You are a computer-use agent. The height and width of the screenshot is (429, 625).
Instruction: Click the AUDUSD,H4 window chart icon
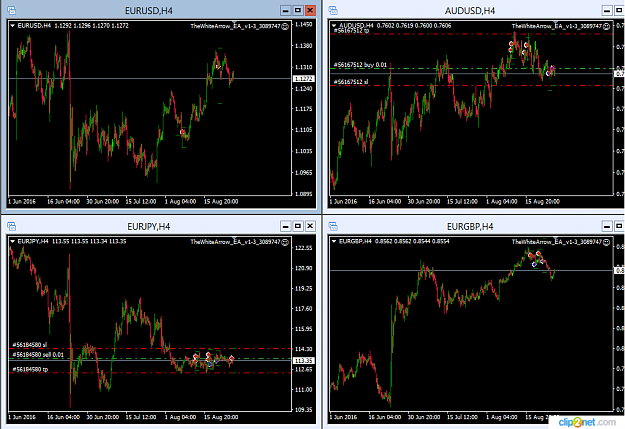click(x=333, y=11)
